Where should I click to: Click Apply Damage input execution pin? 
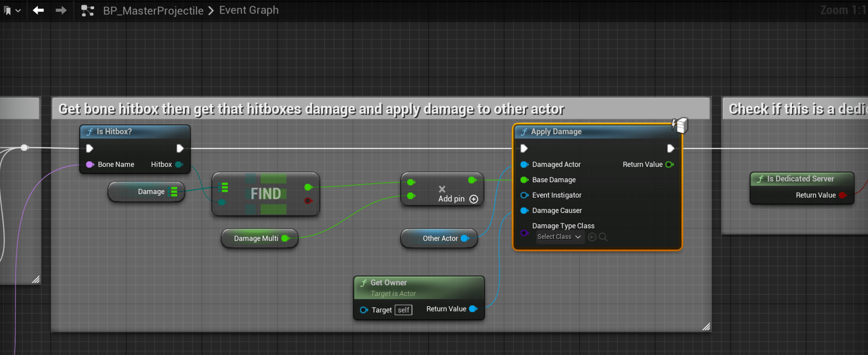[x=524, y=148]
